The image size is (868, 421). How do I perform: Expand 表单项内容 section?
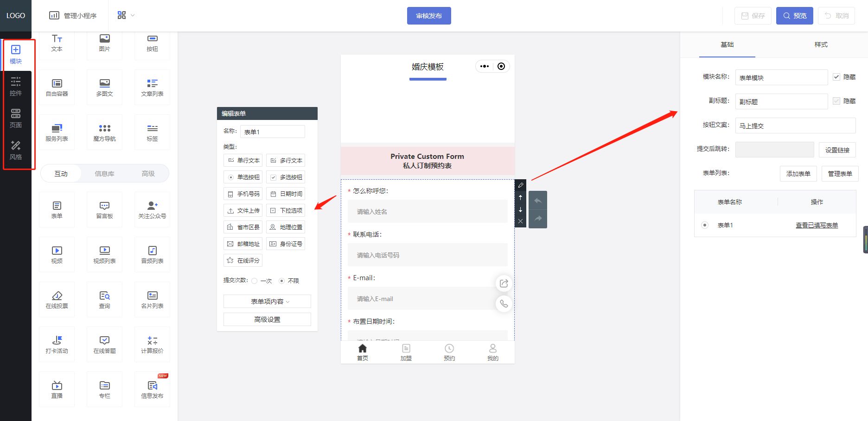(267, 302)
